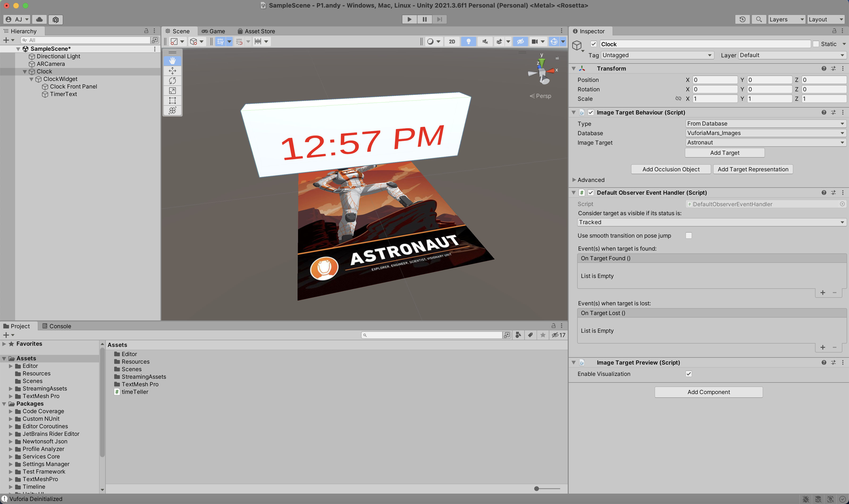Click the Add Component button
Image resolution: width=849 pixels, height=504 pixels.
pyautogui.click(x=708, y=392)
